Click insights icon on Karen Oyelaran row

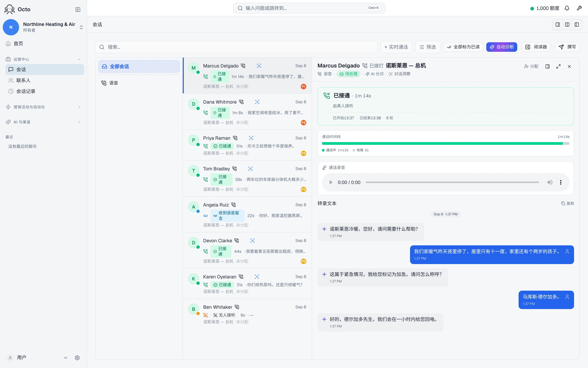click(x=257, y=277)
